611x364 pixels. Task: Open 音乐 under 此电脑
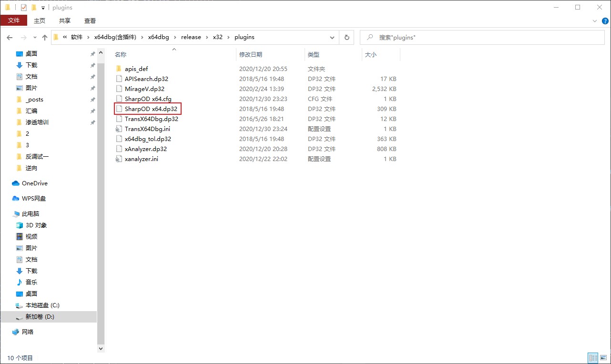(x=31, y=283)
